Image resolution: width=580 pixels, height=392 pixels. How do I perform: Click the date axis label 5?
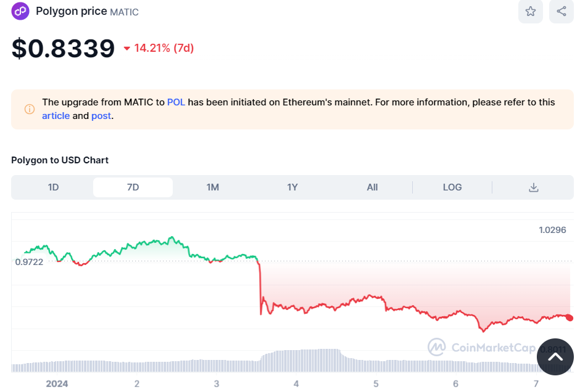(x=376, y=384)
